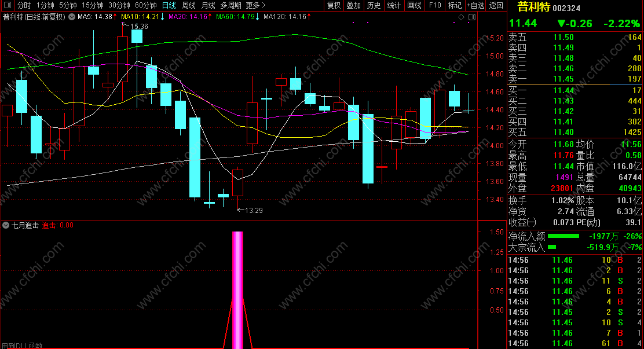Click the MA5: 14.38 label
This screenshot has width=644, height=349.
tap(95, 17)
